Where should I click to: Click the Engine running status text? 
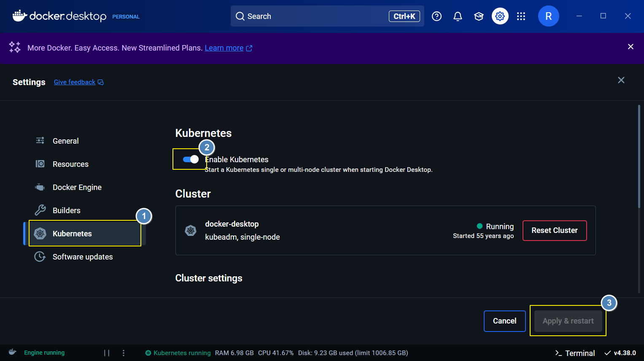pyautogui.click(x=44, y=353)
